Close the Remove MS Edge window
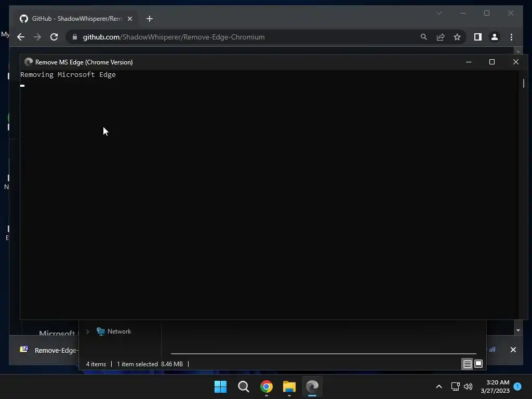 coord(516,62)
